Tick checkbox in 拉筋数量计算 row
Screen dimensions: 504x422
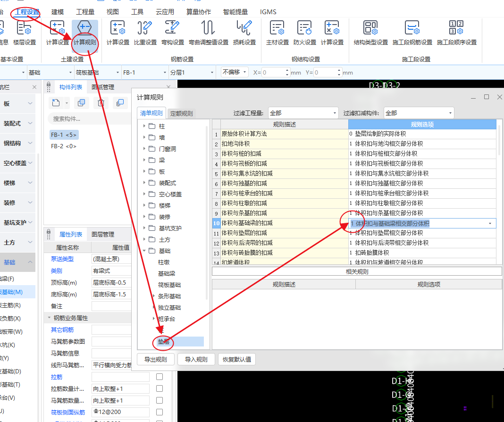[x=160, y=388]
